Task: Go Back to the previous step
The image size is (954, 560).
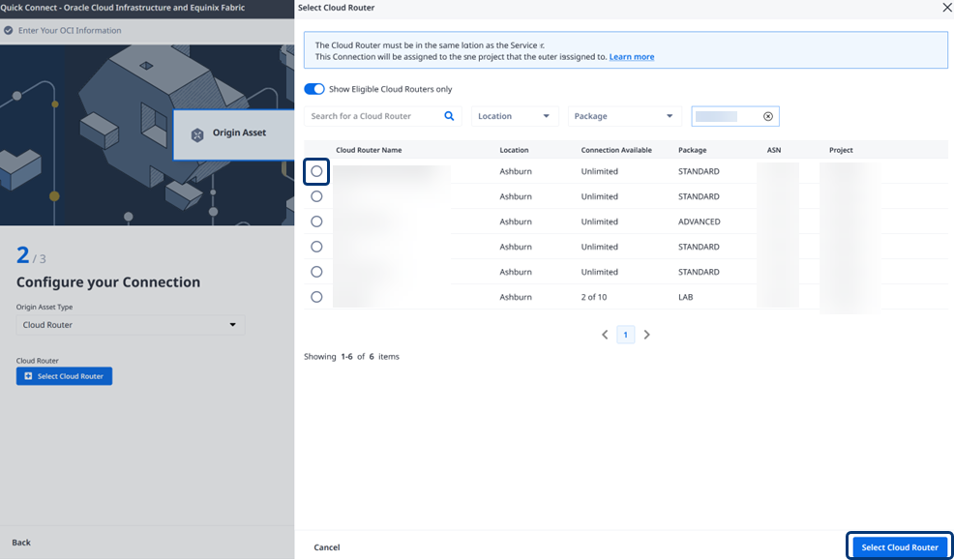Action: tap(21, 543)
